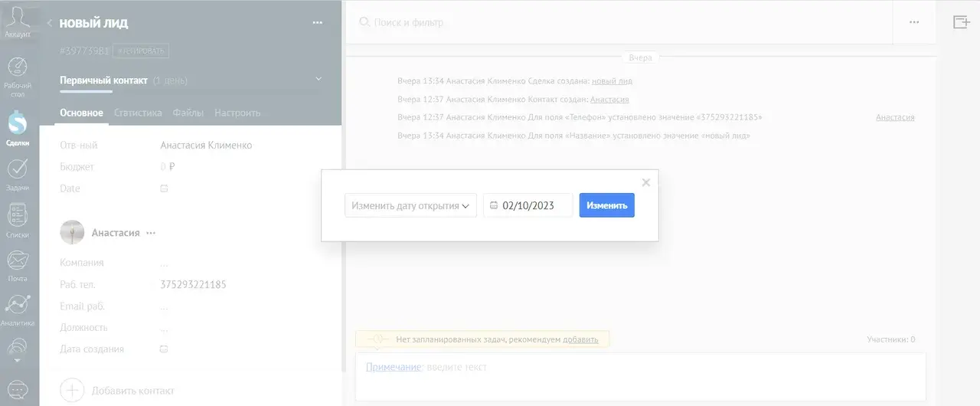Screen dimensions: 980x406
Task: Expand more sidebar items with the down arrow
Action: click(17, 359)
